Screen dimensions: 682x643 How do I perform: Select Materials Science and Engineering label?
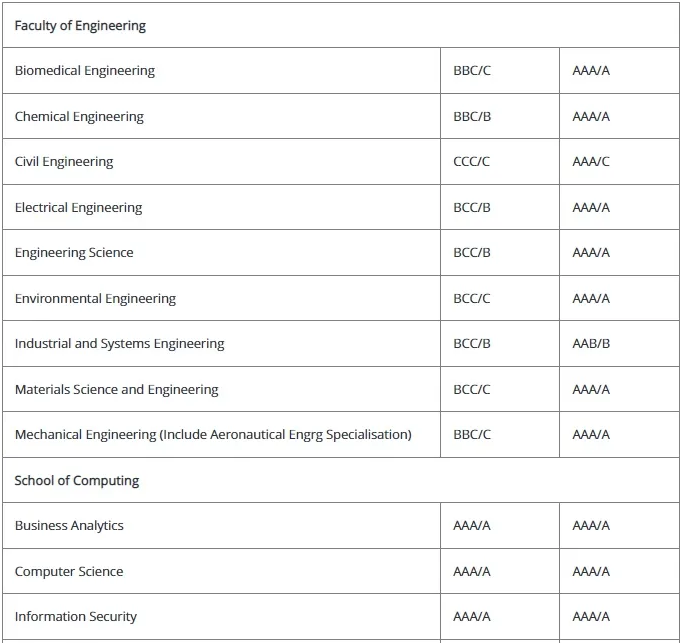117,389
